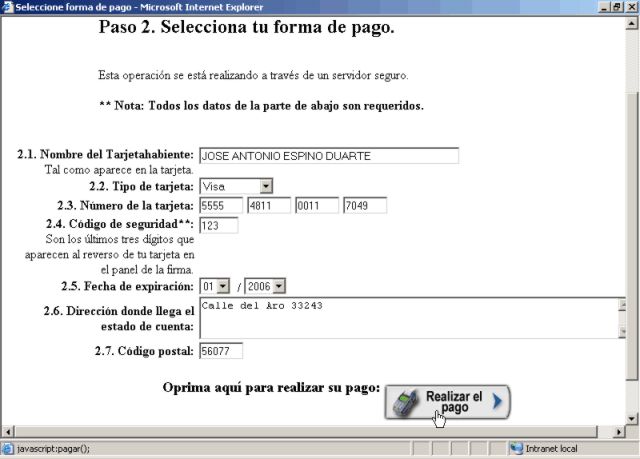
Task: Click the horizontal scrollbar left arrow
Action: (x=7, y=430)
